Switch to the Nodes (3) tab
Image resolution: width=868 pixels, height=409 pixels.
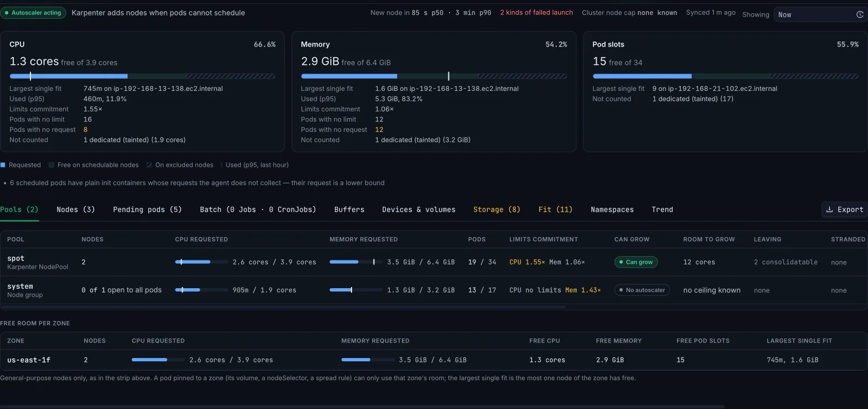tap(76, 209)
